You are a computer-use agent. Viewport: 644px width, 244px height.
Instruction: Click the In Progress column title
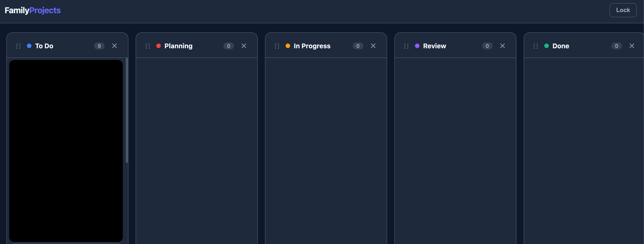point(312,46)
